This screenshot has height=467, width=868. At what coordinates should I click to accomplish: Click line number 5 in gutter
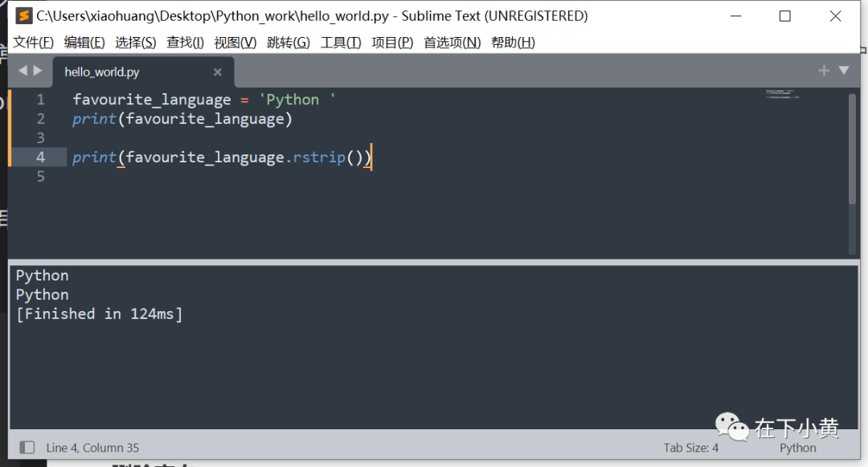[x=40, y=177]
